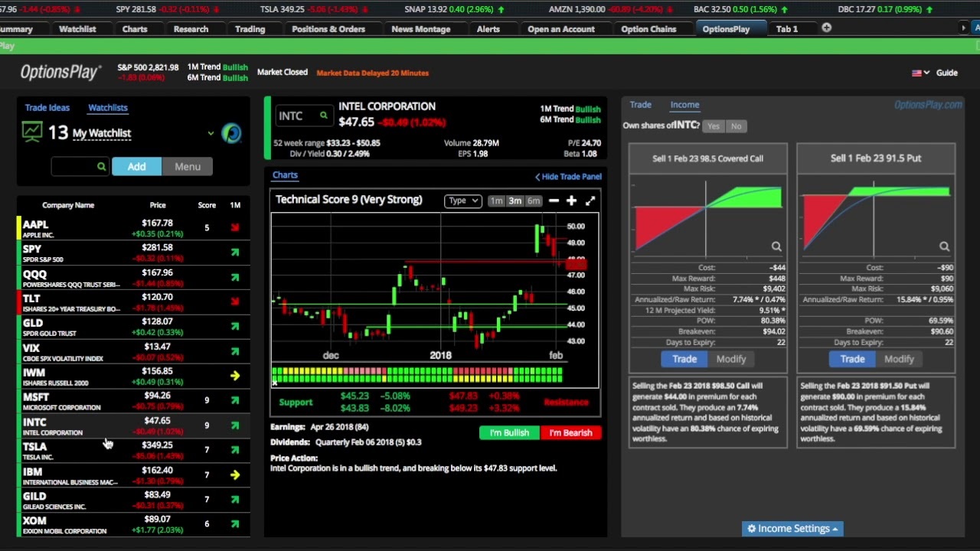Click the Covered Call payoff graph
Viewport: 980px width, 551px height.
tap(707, 218)
